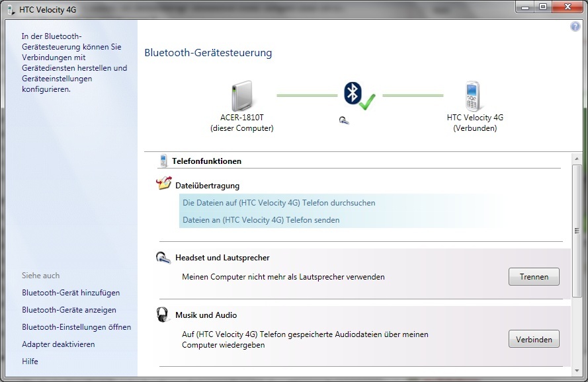Open 'Die Dateien auf Telefon durchsuchen' link
The image size is (588, 382).
tap(278, 203)
